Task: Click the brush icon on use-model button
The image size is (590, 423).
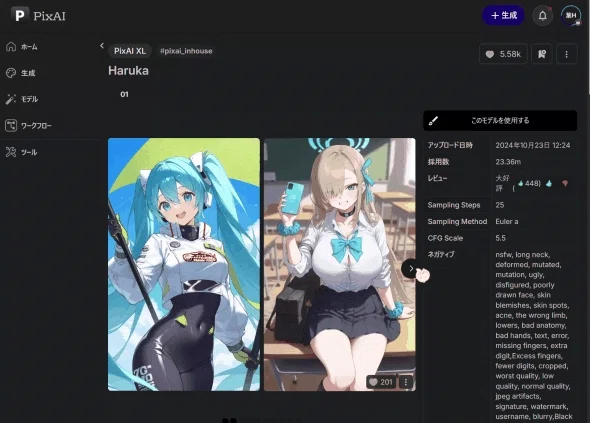Action: [x=433, y=120]
